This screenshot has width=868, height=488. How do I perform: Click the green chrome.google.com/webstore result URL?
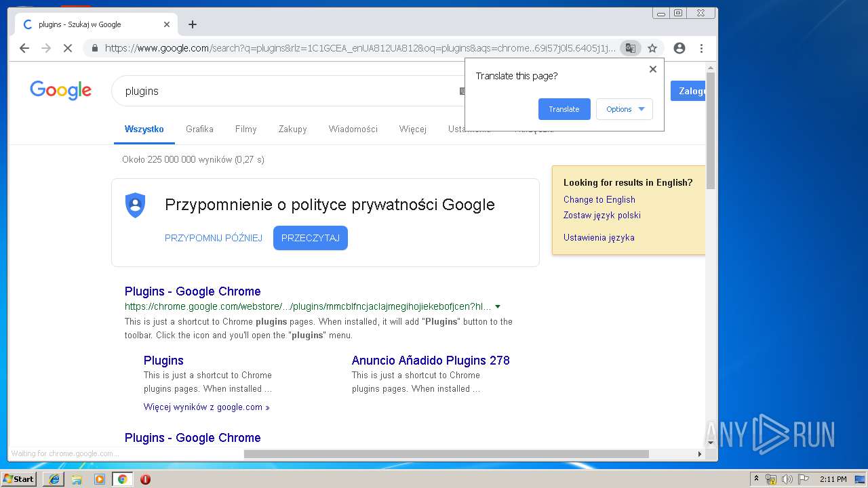308,307
